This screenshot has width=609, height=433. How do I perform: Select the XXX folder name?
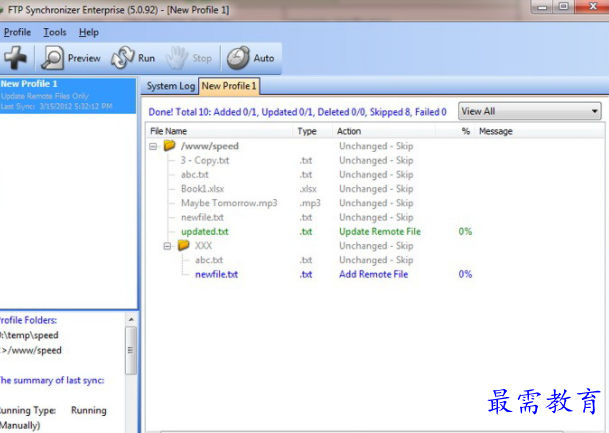pyautogui.click(x=203, y=246)
